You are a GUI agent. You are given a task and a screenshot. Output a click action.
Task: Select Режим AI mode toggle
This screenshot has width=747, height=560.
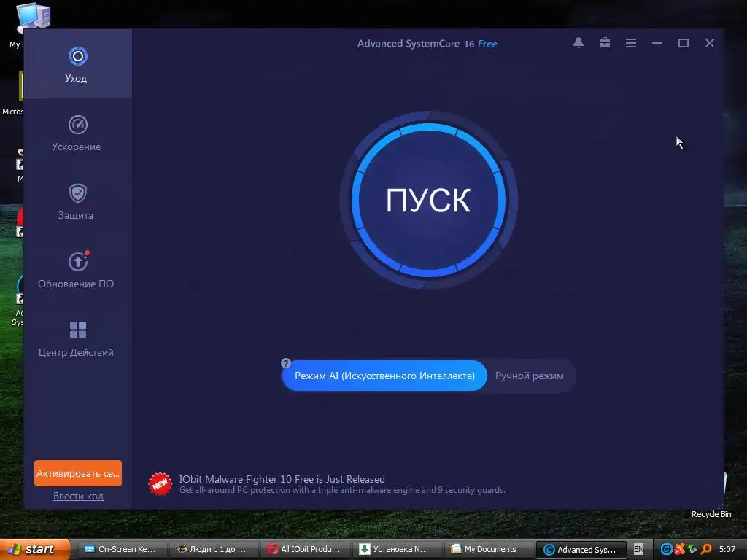pyautogui.click(x=384, y=376)
